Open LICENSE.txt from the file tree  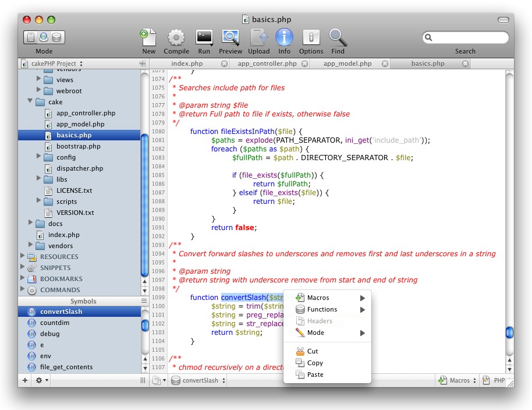(79, 190)
